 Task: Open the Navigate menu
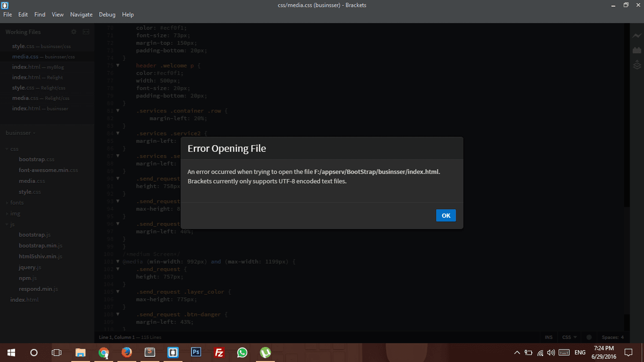point(81,14)
